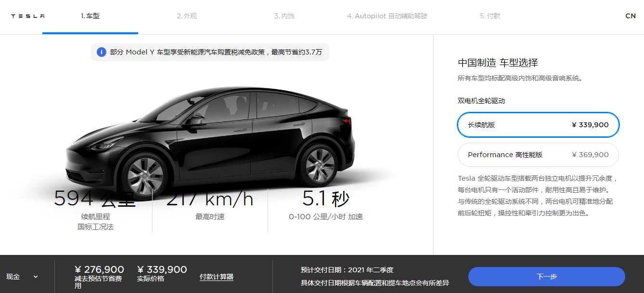The width and height of the screenshot is (644, 293).
Task: Click the 594 公里 range figure
Action: click(x=95, y=199)
